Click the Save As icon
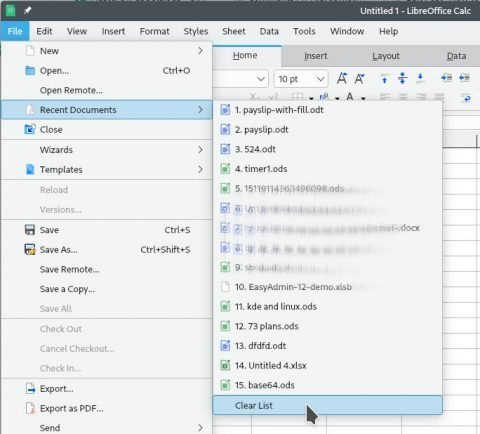The height and width of the screenshot is (434, 480). 30,249
